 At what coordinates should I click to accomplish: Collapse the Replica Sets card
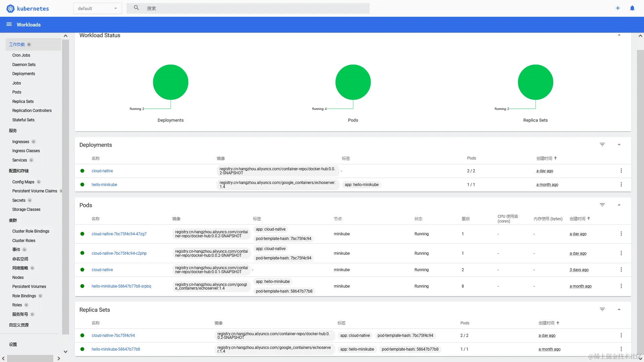pos(619,309)
